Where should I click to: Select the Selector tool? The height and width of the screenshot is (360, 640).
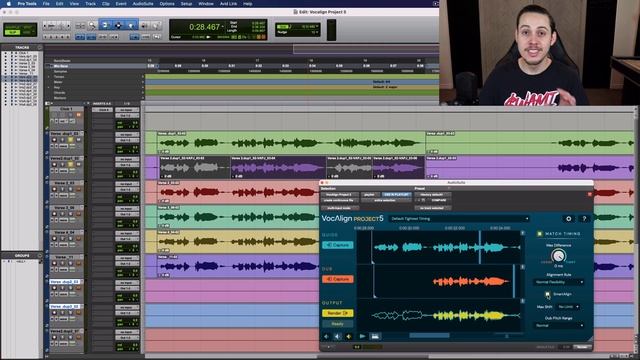[x=118, y=25]
